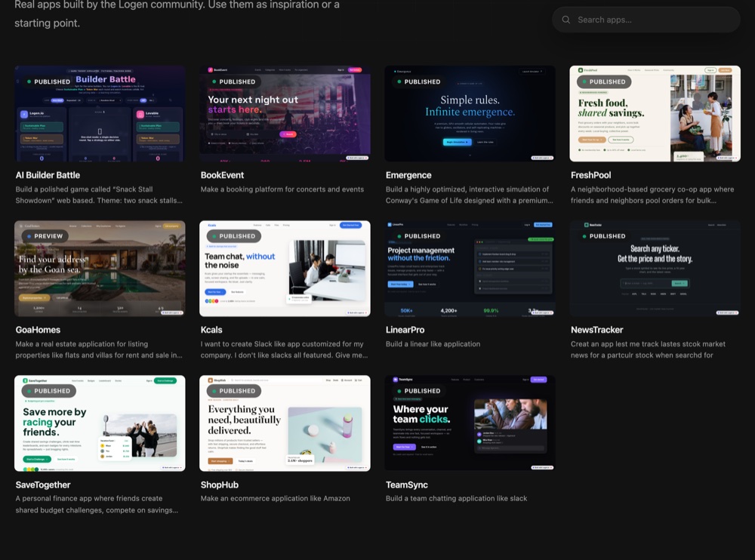Open the LinearPro app thumbnail
The width and height of the screenshot is (755, 560).
(x=470, y=269)
